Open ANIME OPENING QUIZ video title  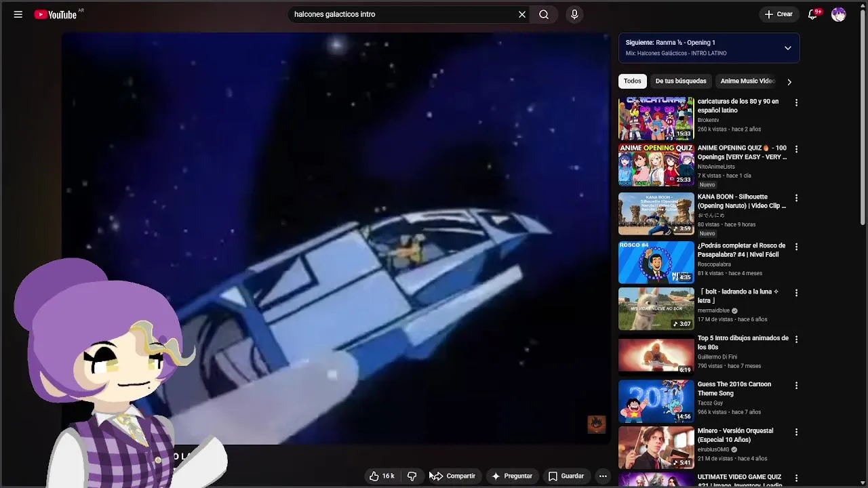pos(742,152)
